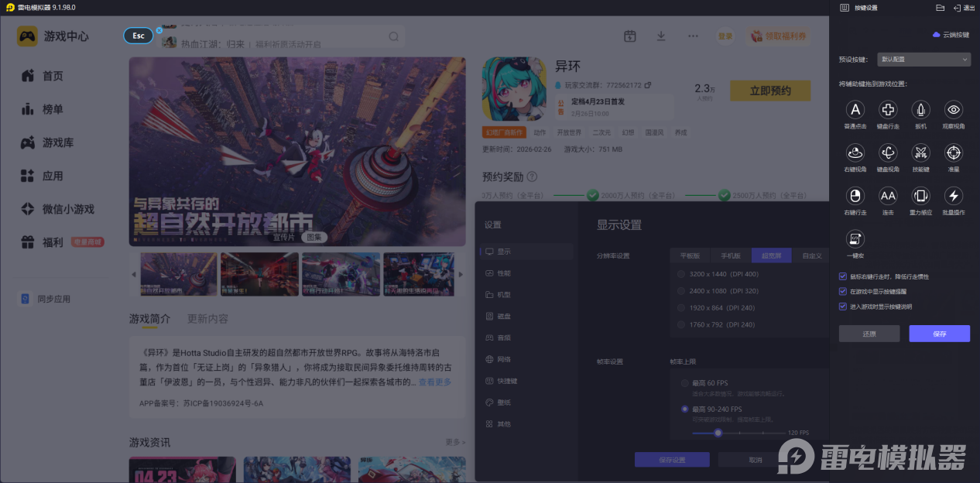Click the 立即预约 button

(770, 91)
